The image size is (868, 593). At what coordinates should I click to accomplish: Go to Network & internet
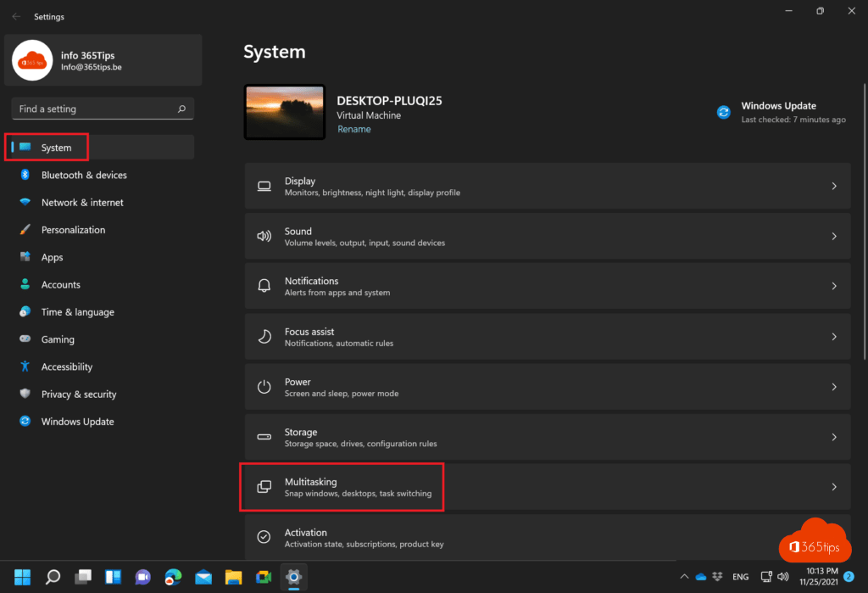103,202
